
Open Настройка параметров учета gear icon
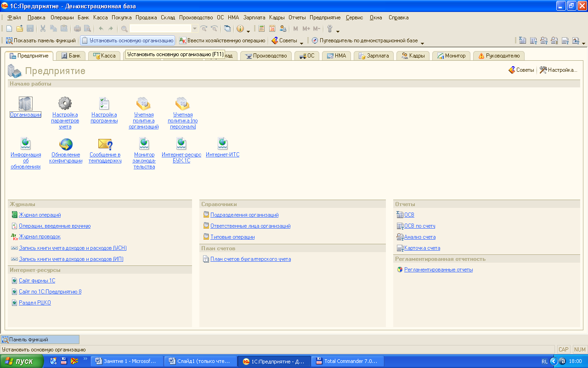point(65,103)
